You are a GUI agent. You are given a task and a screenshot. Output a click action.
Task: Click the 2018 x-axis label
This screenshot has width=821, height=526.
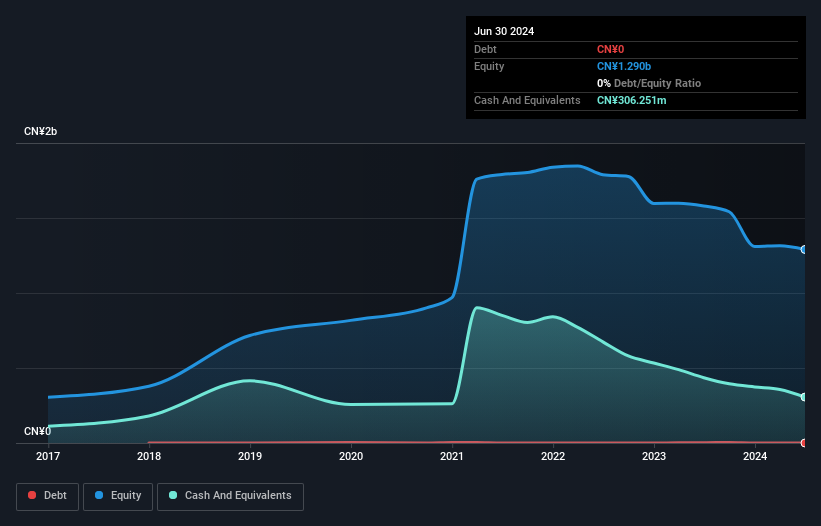pos(149,456)
